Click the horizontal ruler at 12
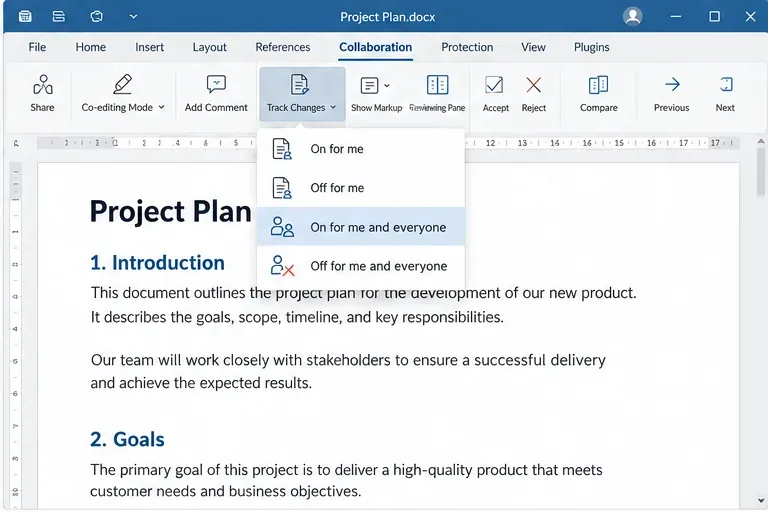 point(490,143)
